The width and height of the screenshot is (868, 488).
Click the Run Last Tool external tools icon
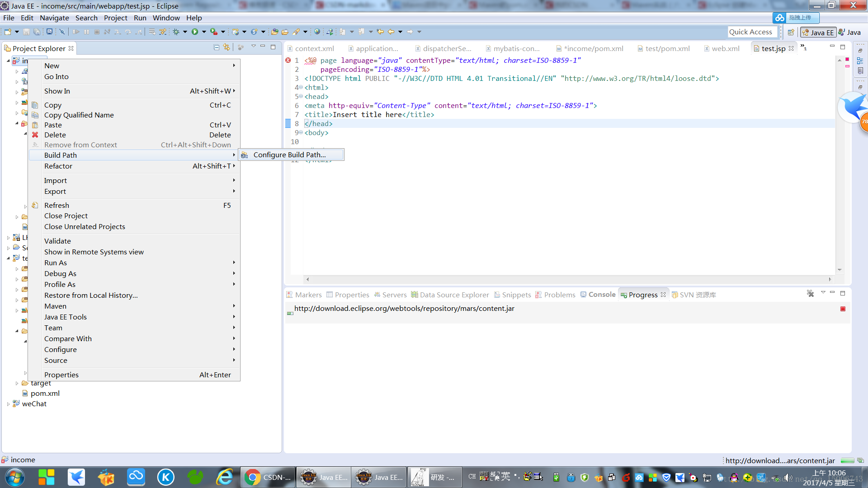[x=214, y=32]
